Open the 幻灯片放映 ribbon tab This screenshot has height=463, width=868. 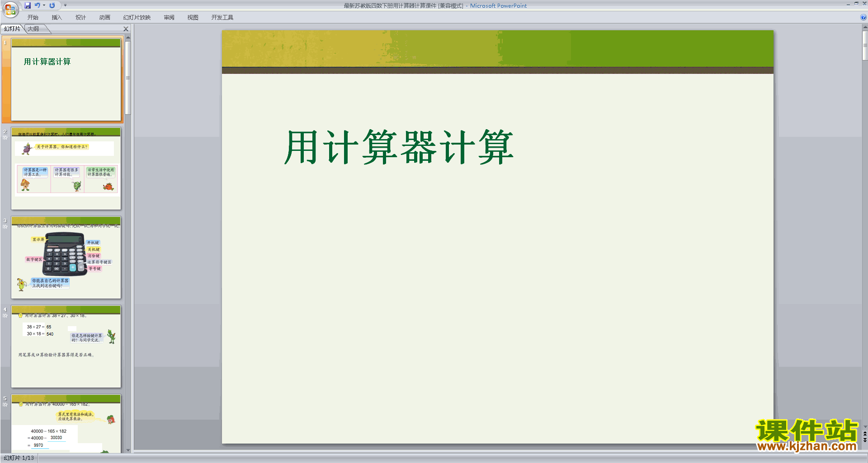pyautogui.click(x=137, y=18)
